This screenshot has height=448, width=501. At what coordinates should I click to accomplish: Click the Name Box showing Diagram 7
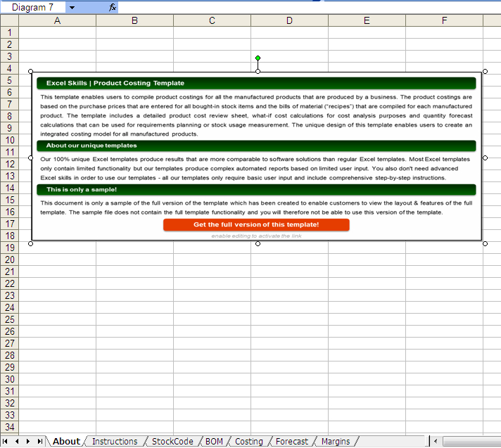point(33,7)
